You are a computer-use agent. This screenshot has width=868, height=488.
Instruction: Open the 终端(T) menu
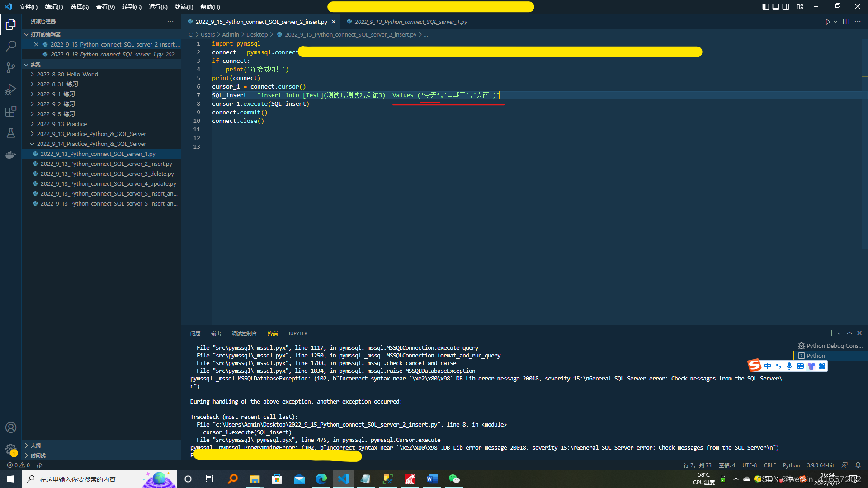pyautogui.click(x=184, y=7)
